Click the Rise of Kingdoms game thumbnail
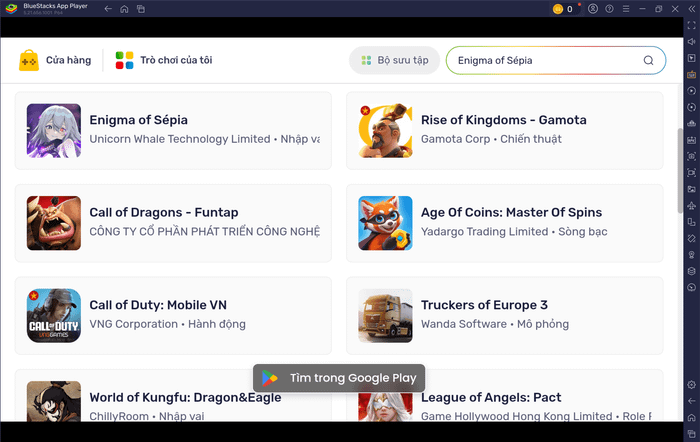 (x=385, y=131)
